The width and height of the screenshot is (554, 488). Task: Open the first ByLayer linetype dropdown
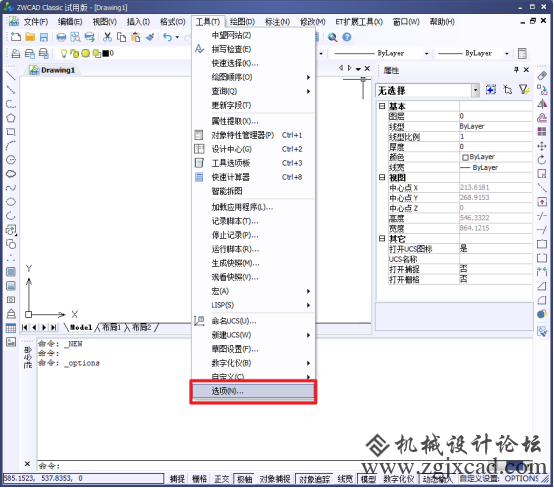click(426, 53)
